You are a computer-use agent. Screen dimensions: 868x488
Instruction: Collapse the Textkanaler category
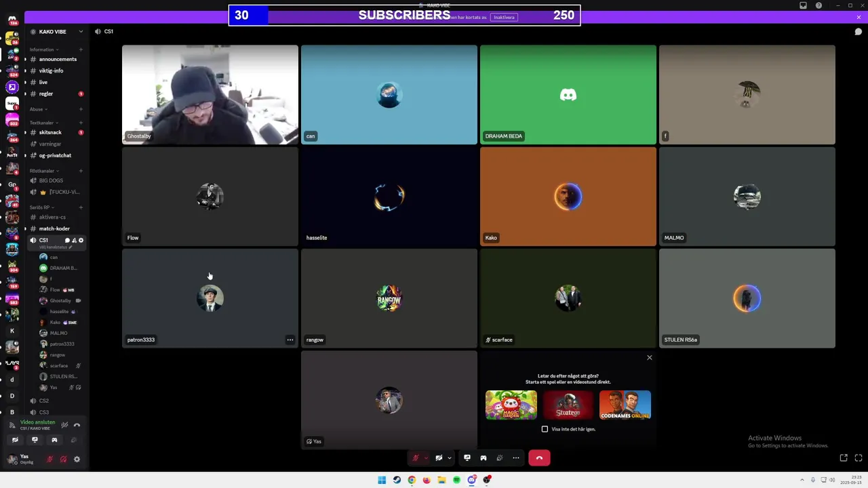coord(43,123)
